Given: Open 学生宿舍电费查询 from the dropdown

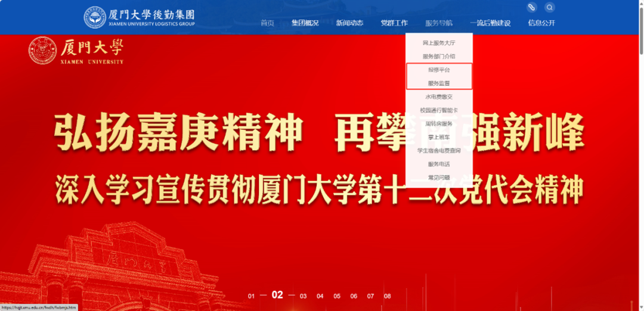Looking at the screenshot, I should tap(439, 151).
